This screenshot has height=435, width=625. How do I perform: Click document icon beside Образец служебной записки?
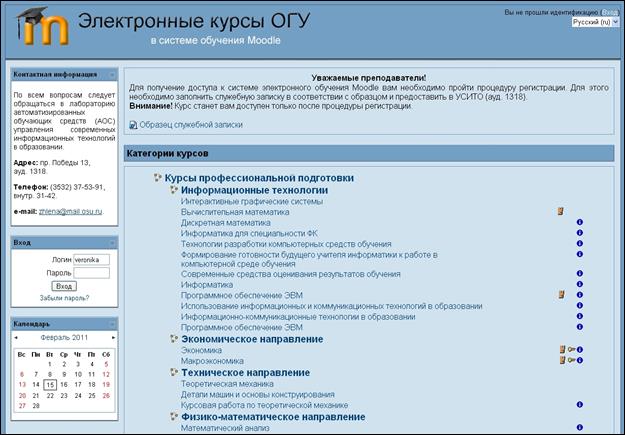click(x=133, y=125)
